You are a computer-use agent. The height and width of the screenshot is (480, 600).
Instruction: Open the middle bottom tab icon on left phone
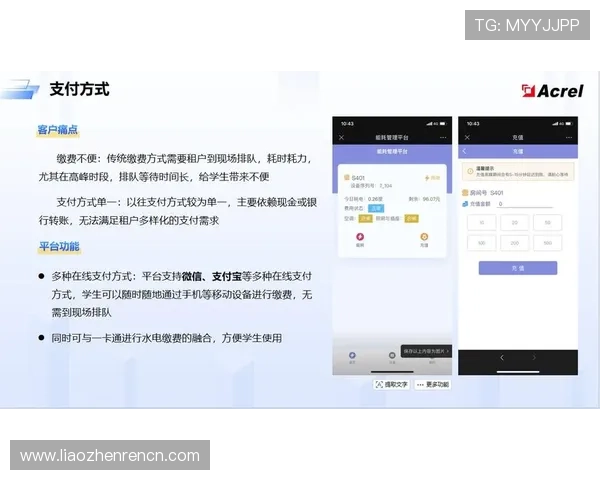pos(392,356)
